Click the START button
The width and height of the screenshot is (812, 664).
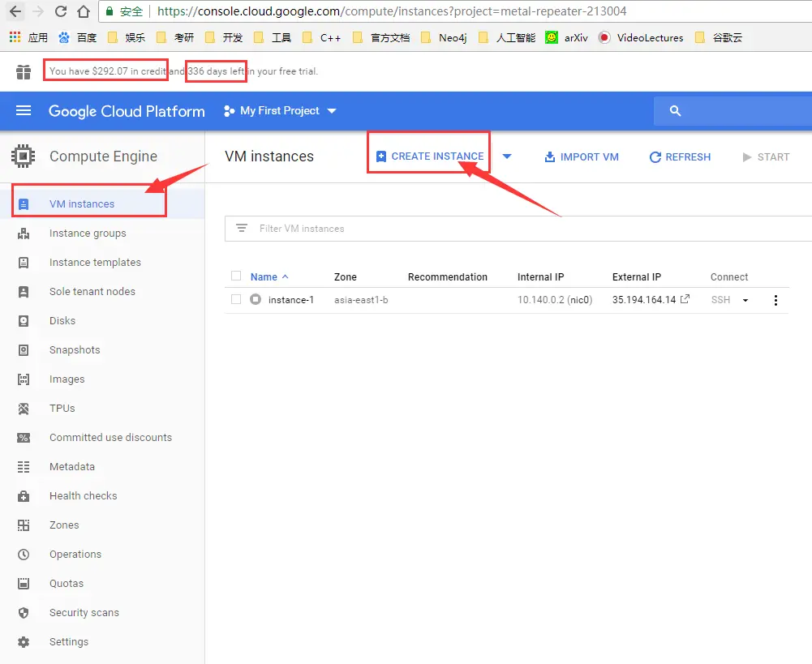(x=766, y=156)
